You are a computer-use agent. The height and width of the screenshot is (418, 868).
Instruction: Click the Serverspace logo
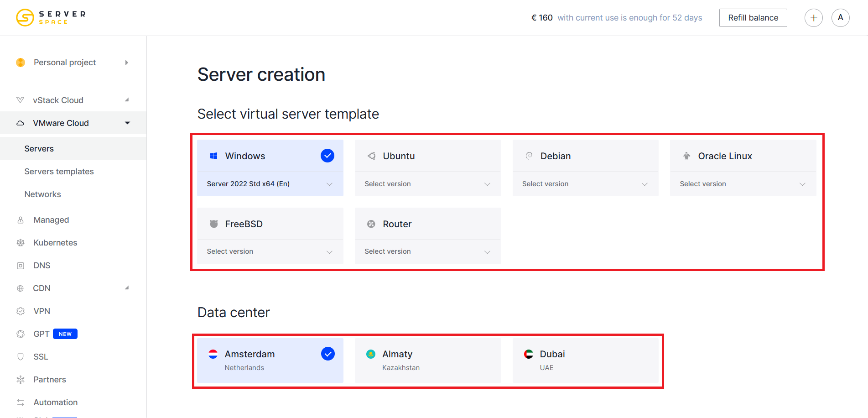(51, 17)
